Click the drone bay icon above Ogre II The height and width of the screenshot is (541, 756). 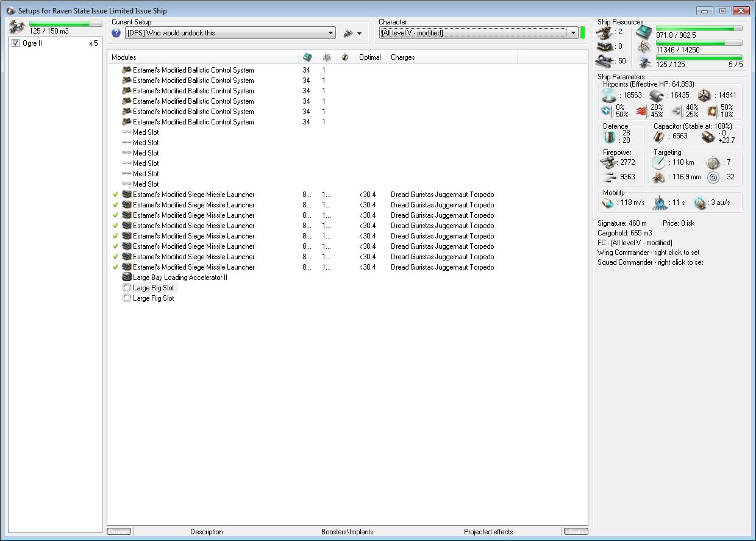(x=17, y=27)
